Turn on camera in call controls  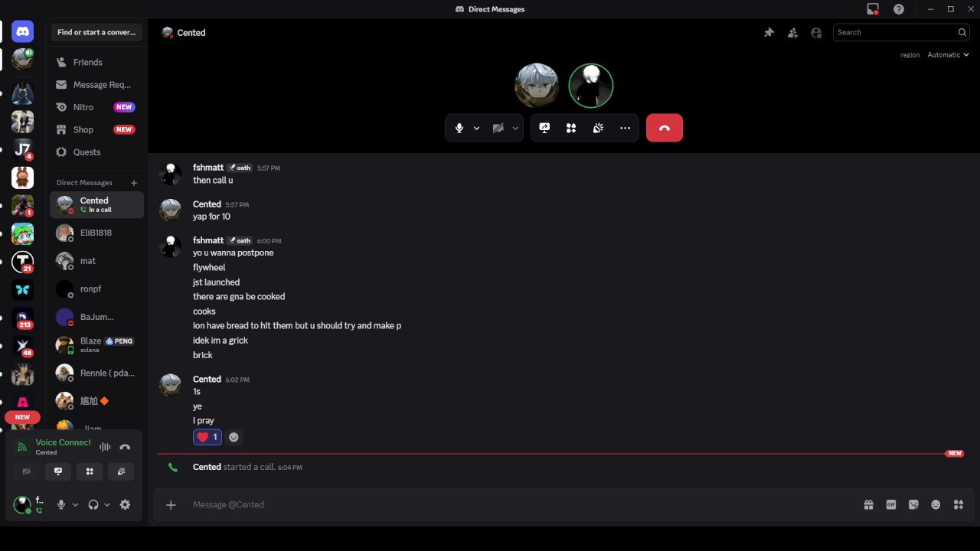click(x=498, y=128)
